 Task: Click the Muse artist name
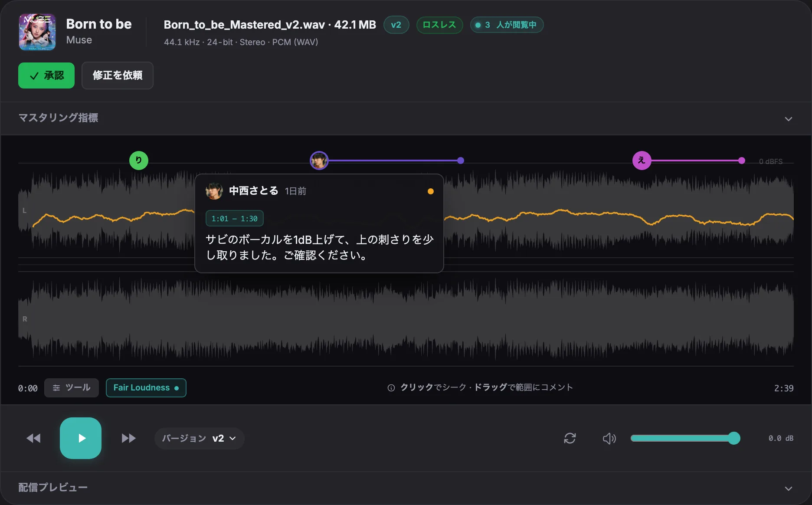(x=79, y=40)
